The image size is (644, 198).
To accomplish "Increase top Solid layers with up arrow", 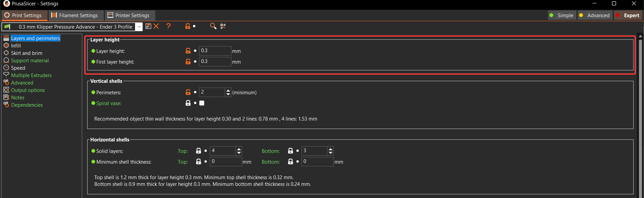I will tap(239, 149).
